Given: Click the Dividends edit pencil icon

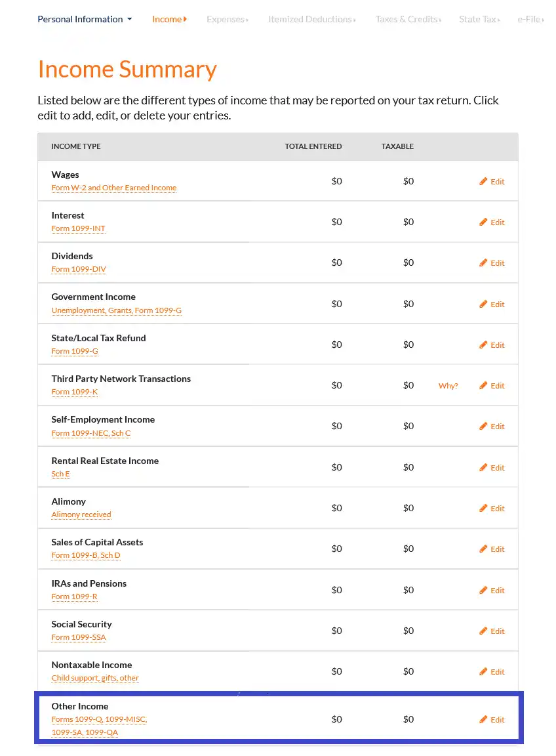Looking at the screenshot, I should (x=483, y=263).
